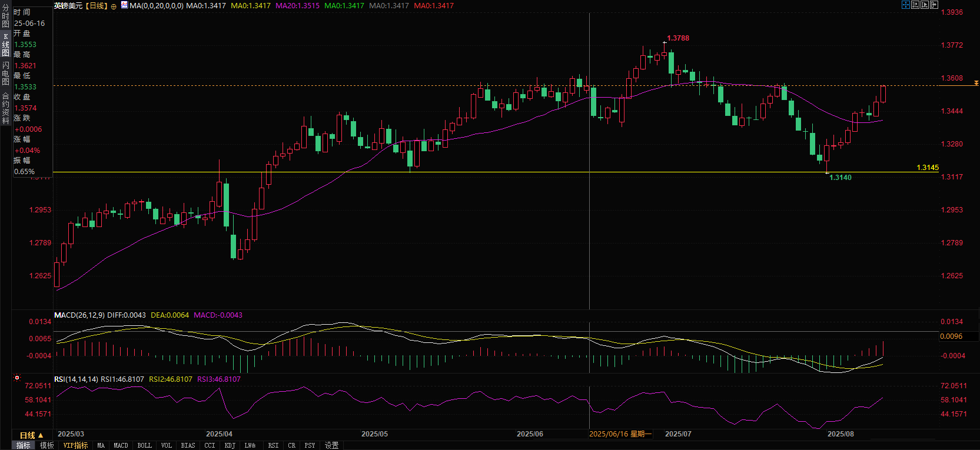Select the 指标 bottom tab
Viewport: 980px width, 450px height.
click(x=23, y=445)
